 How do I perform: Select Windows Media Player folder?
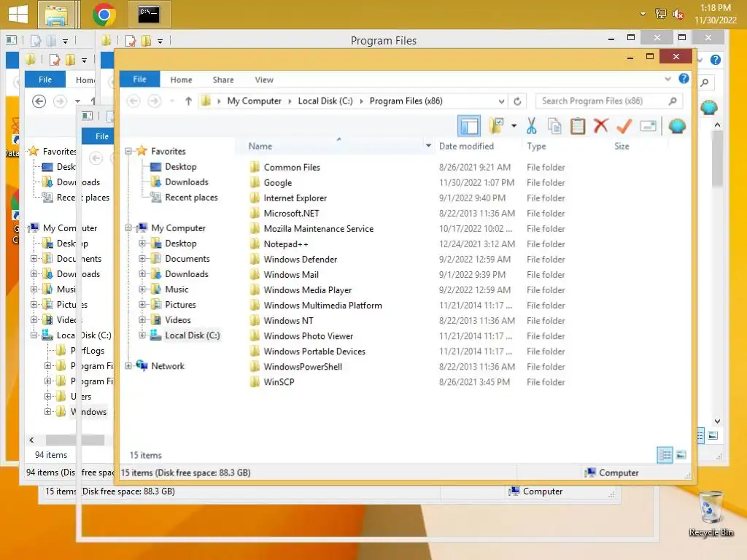click(307, 290)
